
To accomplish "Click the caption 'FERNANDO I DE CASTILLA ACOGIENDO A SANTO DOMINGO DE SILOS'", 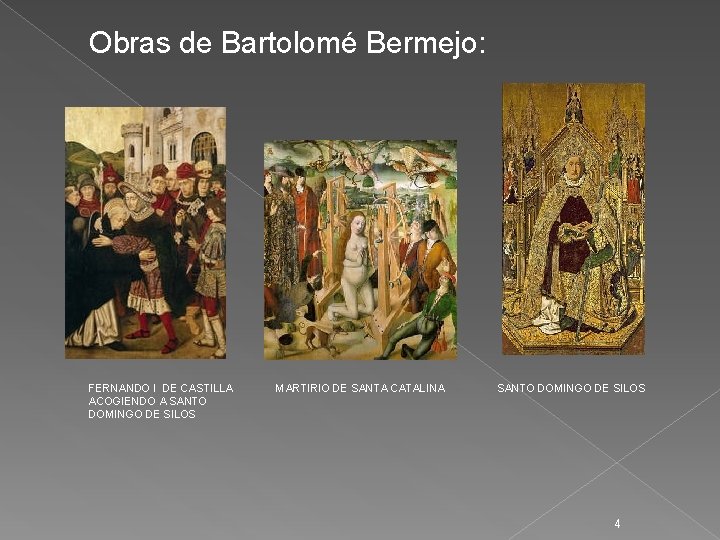I will (x=161, y=401).
